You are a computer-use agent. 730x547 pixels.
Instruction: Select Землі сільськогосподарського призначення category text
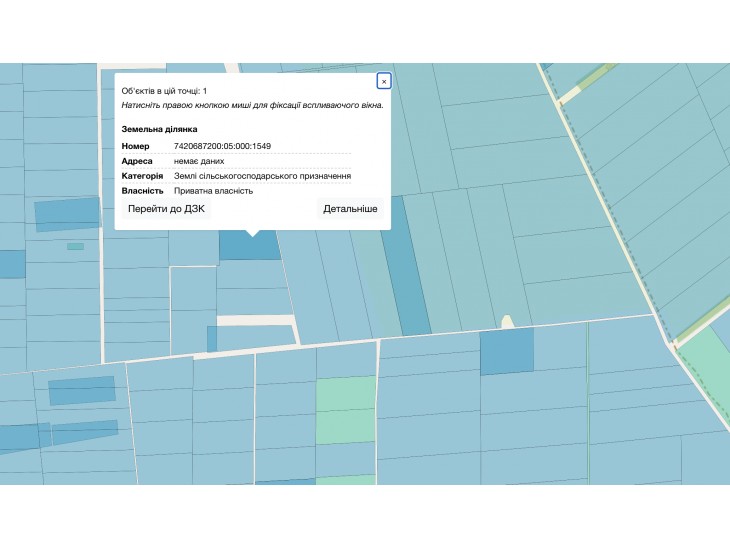[x=262, y=176]
